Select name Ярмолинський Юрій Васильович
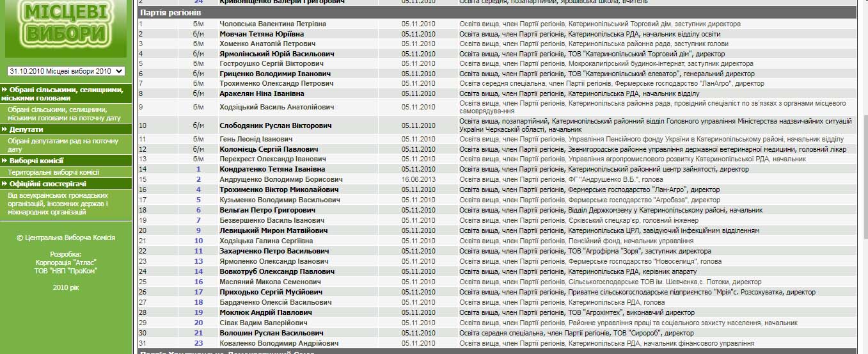868x354 pixels. tap(276, 54)
